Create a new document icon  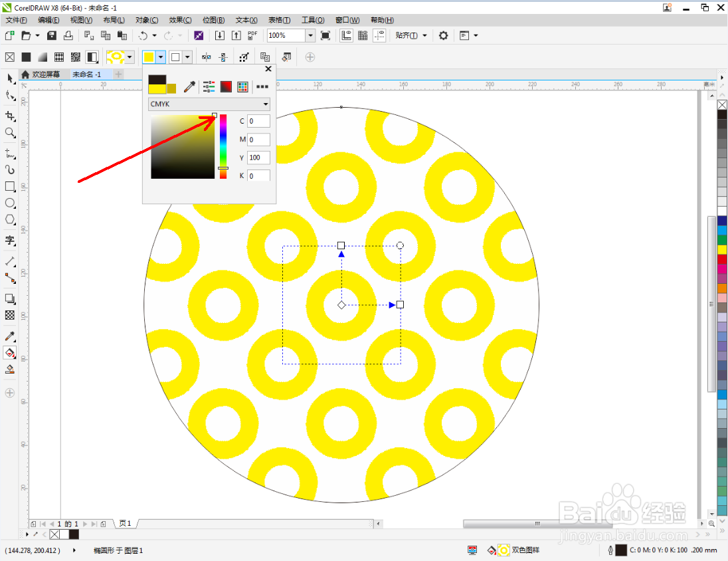(x=10, y=35)
